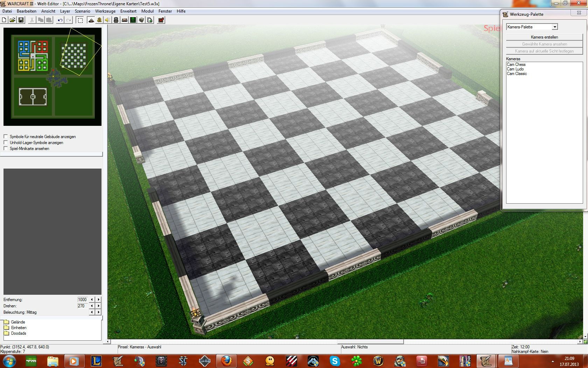588x368 pixels.
Task: Click the Copy toolbar icon
Action: [x=41, y=20]
